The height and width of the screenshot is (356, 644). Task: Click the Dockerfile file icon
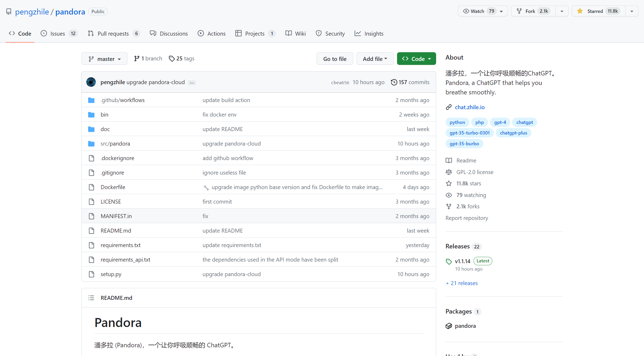92,187
